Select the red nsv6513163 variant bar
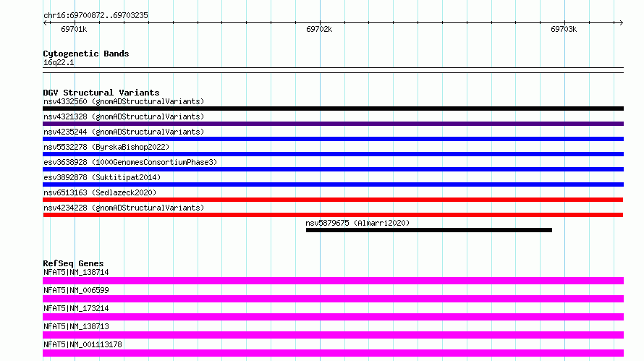 point(333,200)
